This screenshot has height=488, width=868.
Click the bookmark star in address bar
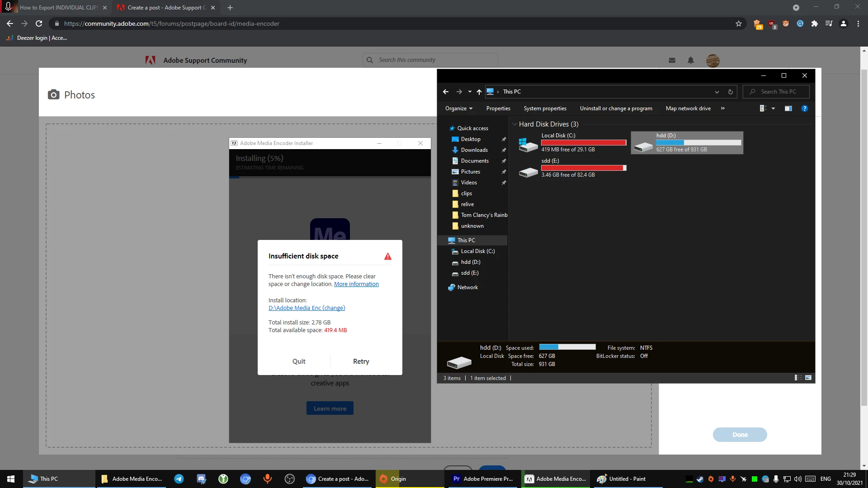pyautogui.click(x=739, y=23)
